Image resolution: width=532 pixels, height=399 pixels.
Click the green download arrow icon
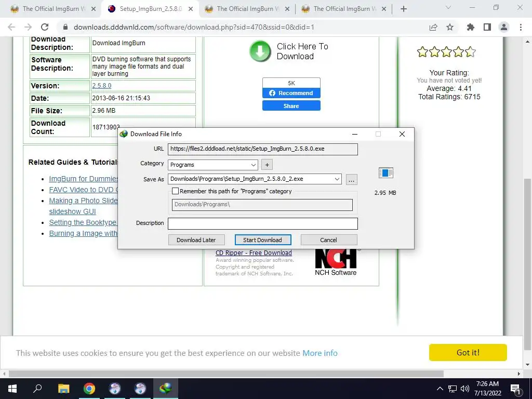click(x=260, y=51)
